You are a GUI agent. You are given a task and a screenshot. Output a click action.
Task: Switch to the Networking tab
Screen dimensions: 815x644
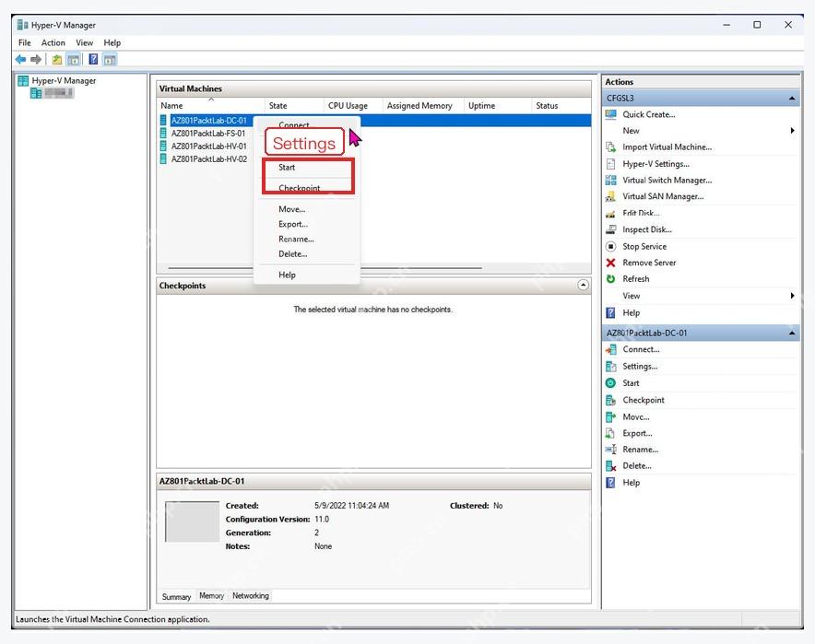pyautogui.click(x=251, y=596)
